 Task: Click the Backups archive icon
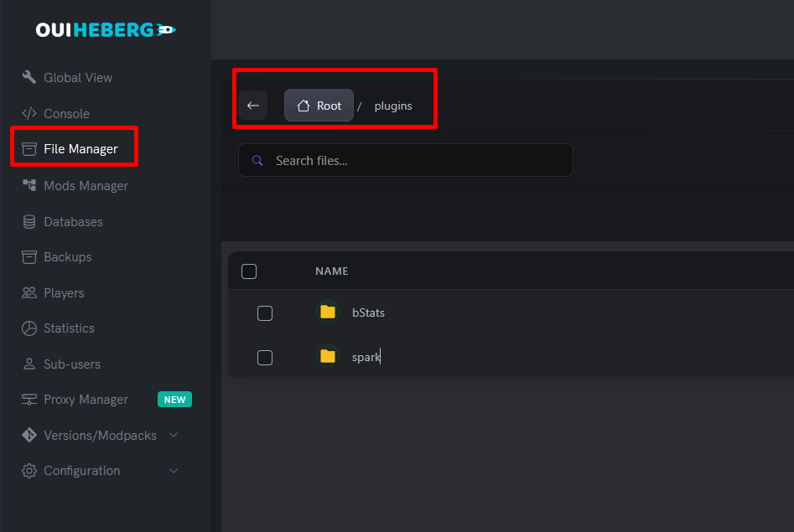(x=29, y=257)
